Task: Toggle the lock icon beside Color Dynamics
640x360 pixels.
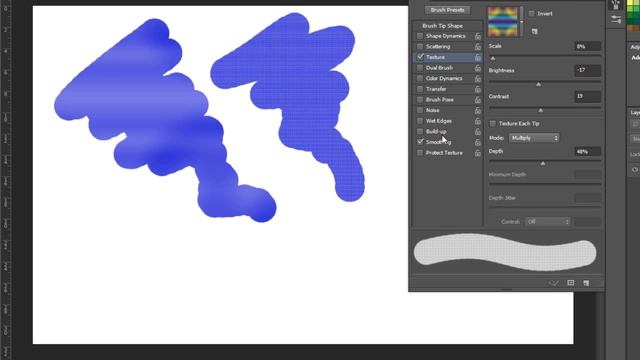Action: pos(478,79)
